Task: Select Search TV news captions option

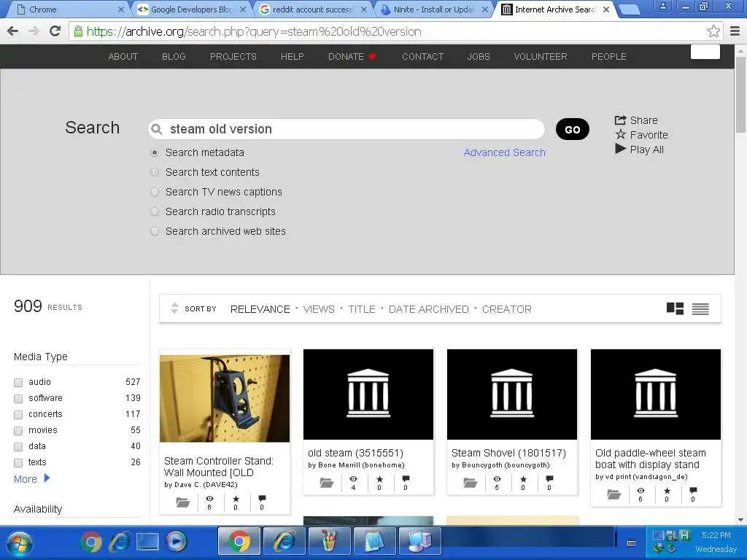Action: point(155,192)
